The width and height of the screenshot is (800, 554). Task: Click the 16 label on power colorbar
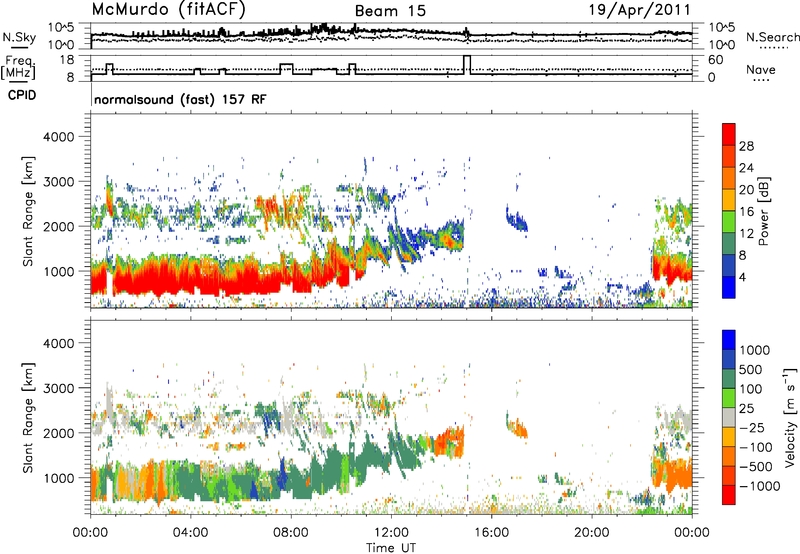[x=746, y=212]
